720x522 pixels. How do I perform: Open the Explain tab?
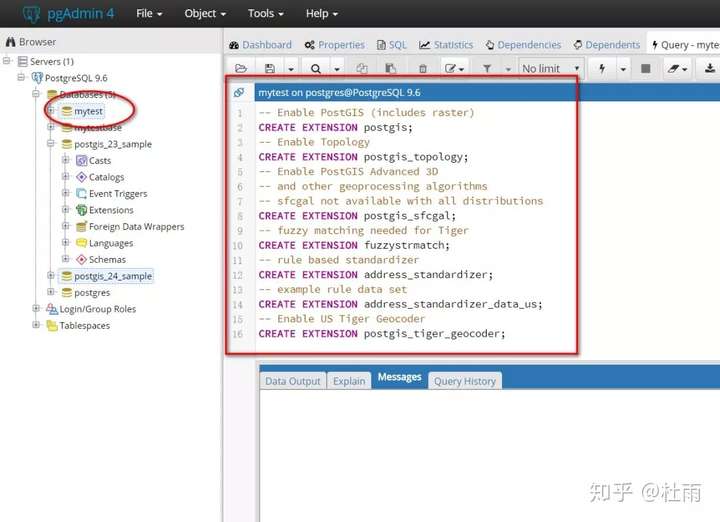pos(349,381)
